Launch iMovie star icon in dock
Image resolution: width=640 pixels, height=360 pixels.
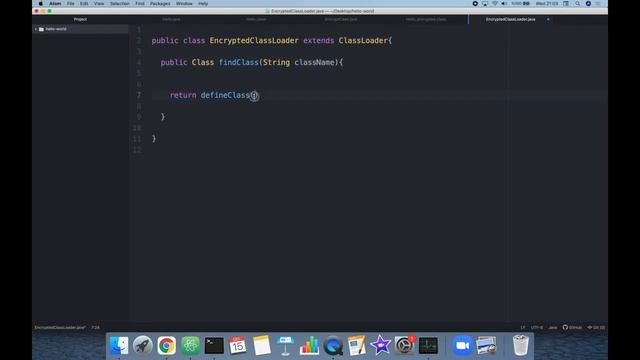380,346
